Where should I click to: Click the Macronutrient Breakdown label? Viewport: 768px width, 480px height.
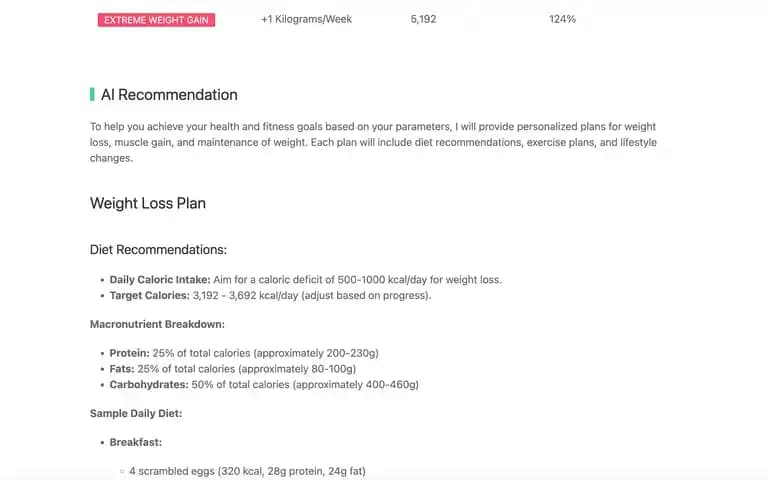(157, 324)
